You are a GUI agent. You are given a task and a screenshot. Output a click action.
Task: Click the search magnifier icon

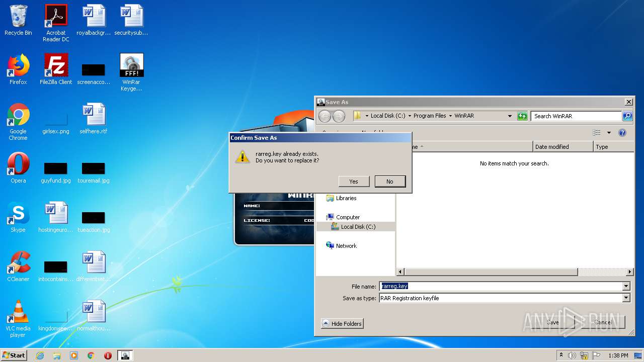627,116
